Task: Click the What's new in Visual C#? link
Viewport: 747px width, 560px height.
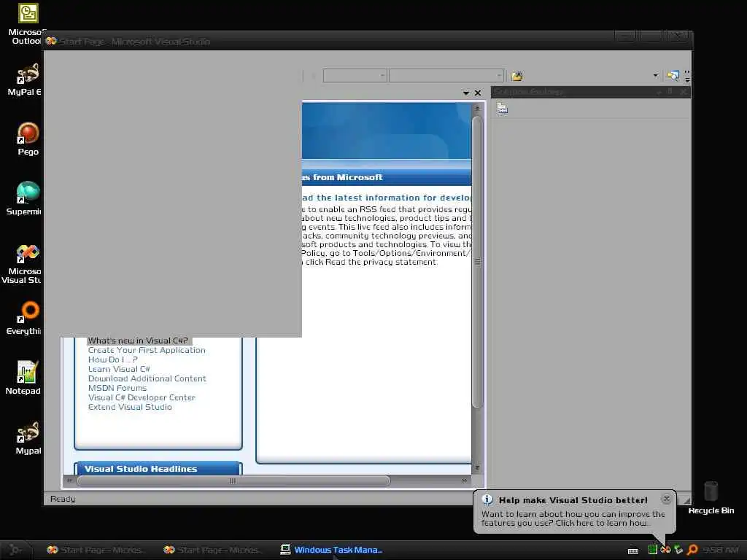Action: pos(138,341)
